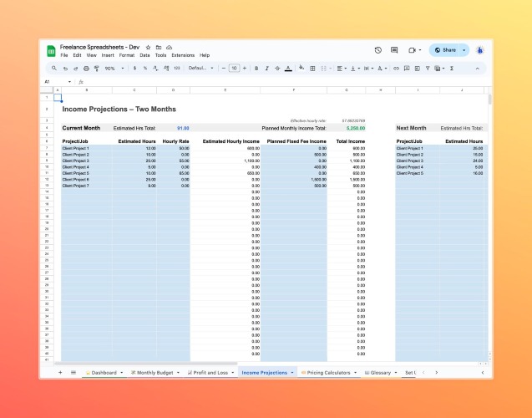Expand the Share button arrow options
Image resolution: width=532 pixels, height=418 pixels.
[464, 50]
